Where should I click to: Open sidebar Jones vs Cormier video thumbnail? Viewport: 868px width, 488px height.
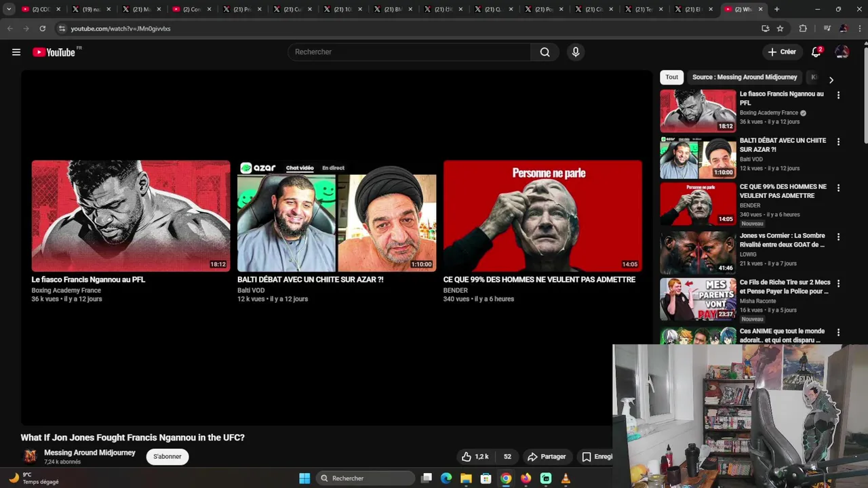point(698,252)
